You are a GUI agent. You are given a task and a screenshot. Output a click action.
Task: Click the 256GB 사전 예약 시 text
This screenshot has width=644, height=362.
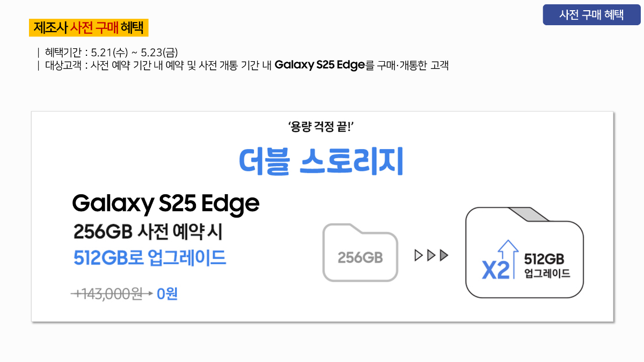(x=148, y=232)
